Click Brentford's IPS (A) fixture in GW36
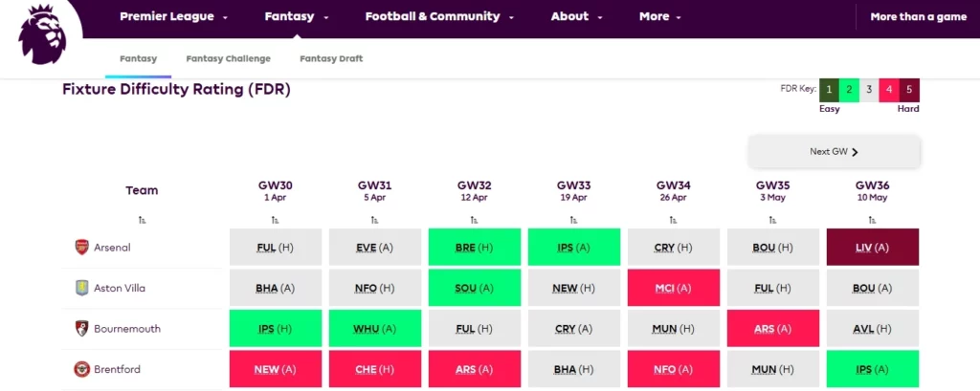Viewport: 980px width, 391px height. click(873, 369)
